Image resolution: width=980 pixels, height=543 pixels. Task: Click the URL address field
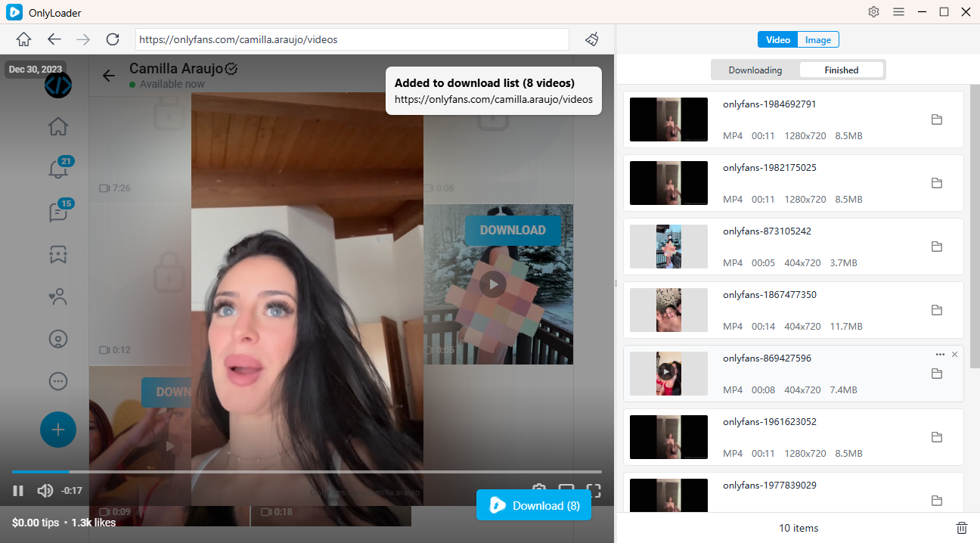click(x=352, y=39)
